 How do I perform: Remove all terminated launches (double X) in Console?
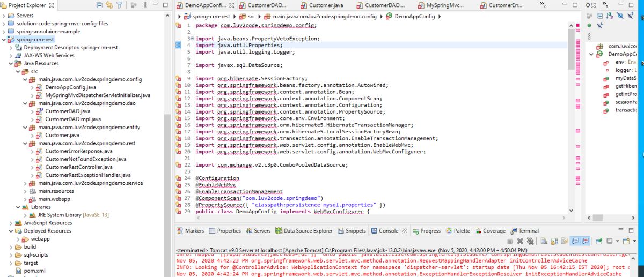(530, 241)
